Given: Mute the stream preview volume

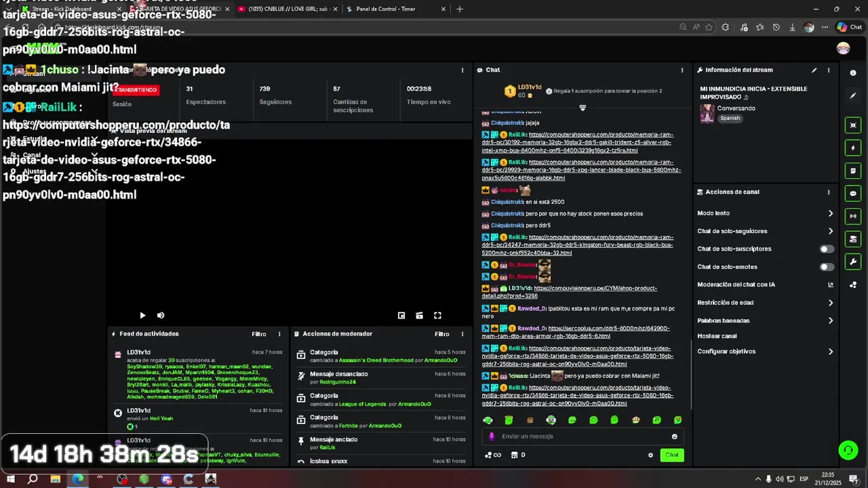Looking at the screenshot, I should 161,315.
